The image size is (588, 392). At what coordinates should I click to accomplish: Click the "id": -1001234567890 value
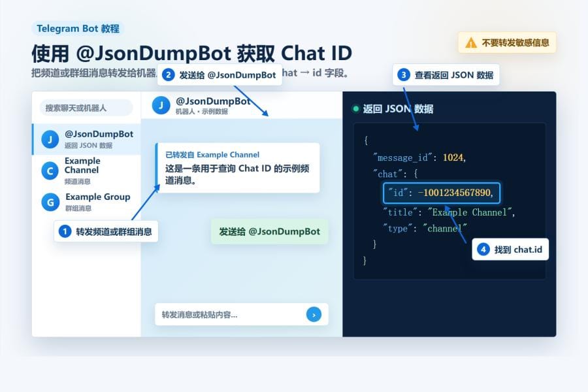(442, 193)
